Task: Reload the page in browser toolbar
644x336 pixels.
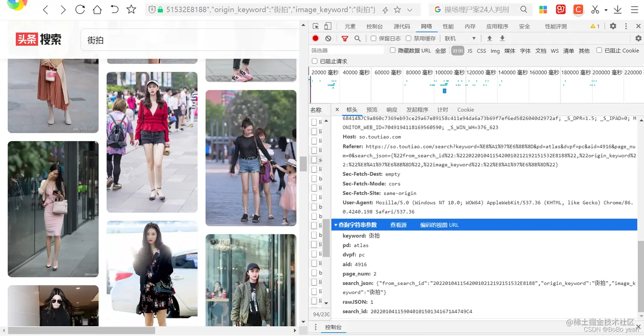Action: [80, 9]
